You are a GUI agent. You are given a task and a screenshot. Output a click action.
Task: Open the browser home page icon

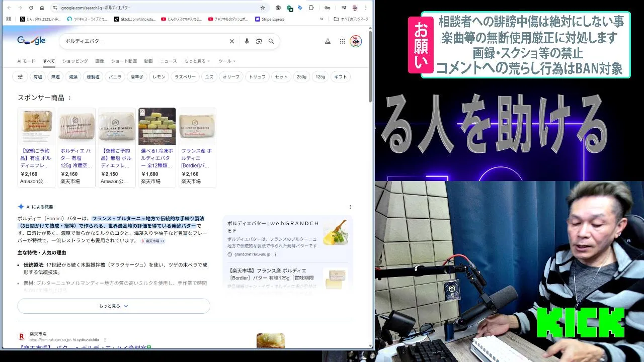tap(42, 8)
